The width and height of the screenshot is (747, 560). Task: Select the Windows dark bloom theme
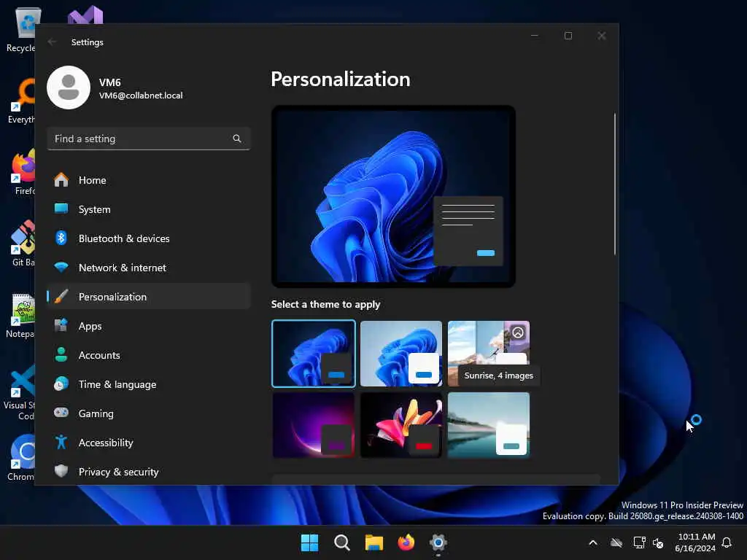(x=314, y=354)
